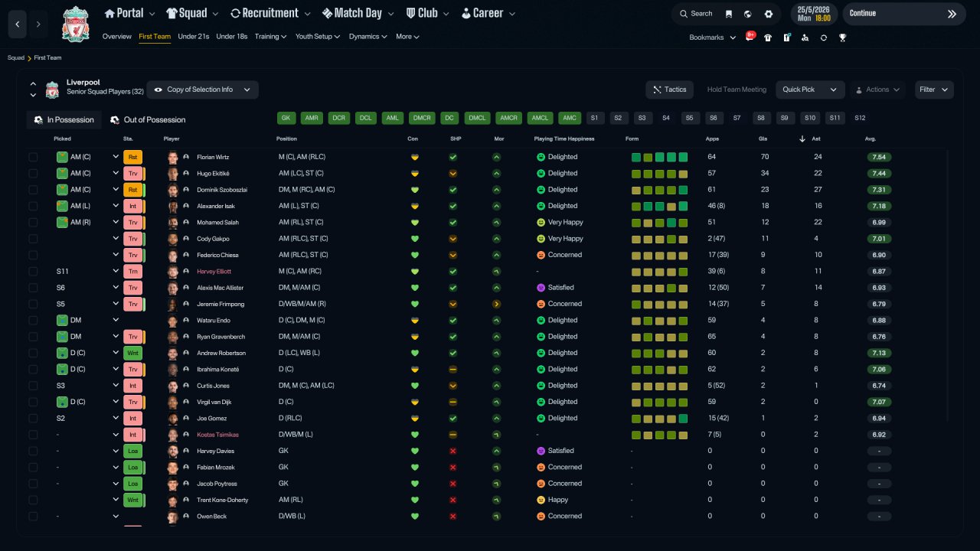The height and width of the screenshot is (551, 980).
Task: Tick the checkbox for Florian Wirtz
Action: coord(33,157)
